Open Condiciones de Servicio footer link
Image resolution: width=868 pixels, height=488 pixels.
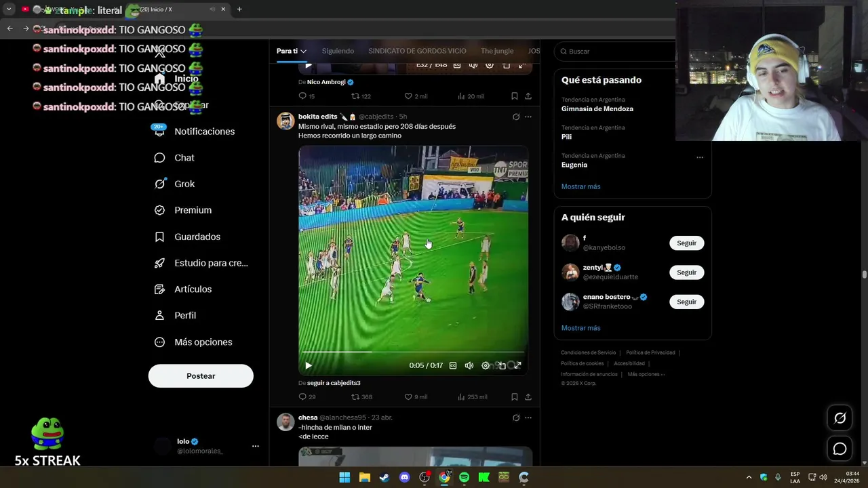588,352
